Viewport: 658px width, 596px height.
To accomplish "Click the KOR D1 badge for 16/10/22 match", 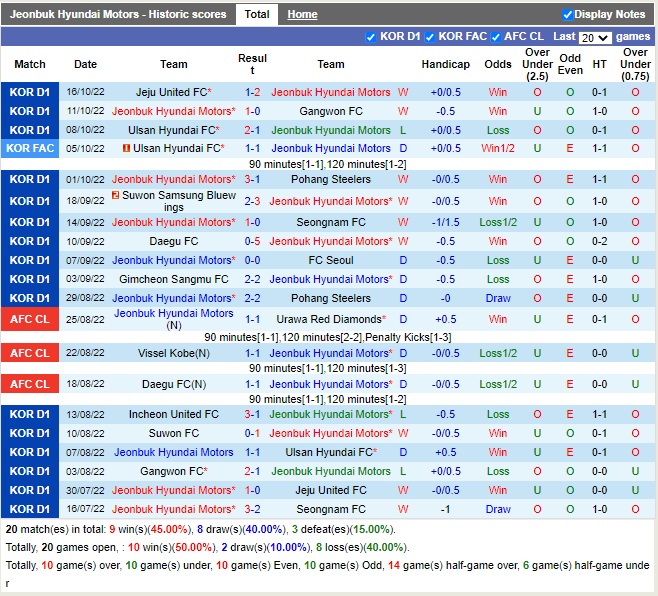I will point(29,92).
